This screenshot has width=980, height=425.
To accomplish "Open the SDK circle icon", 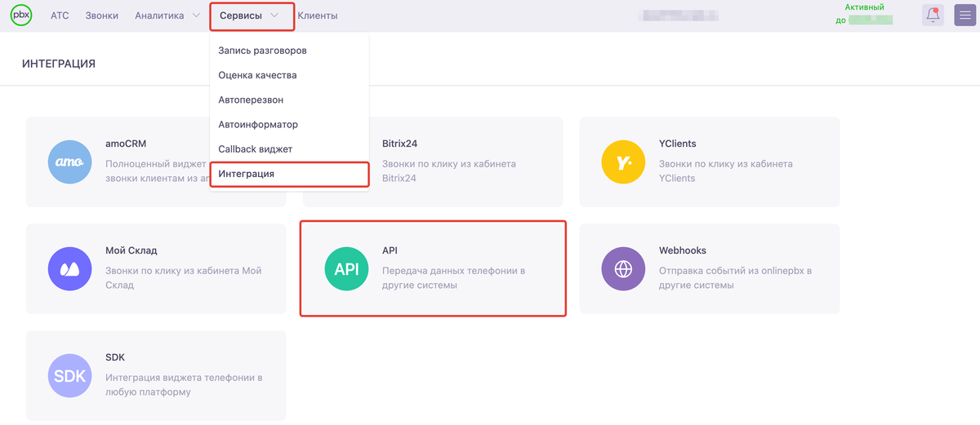I will pos(69,375).
